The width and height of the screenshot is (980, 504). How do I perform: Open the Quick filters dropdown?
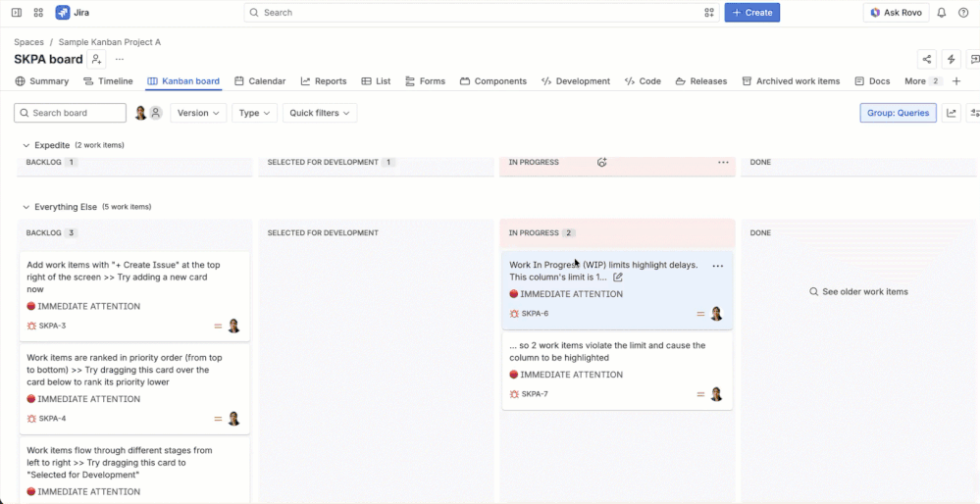(x=320, y=113)
